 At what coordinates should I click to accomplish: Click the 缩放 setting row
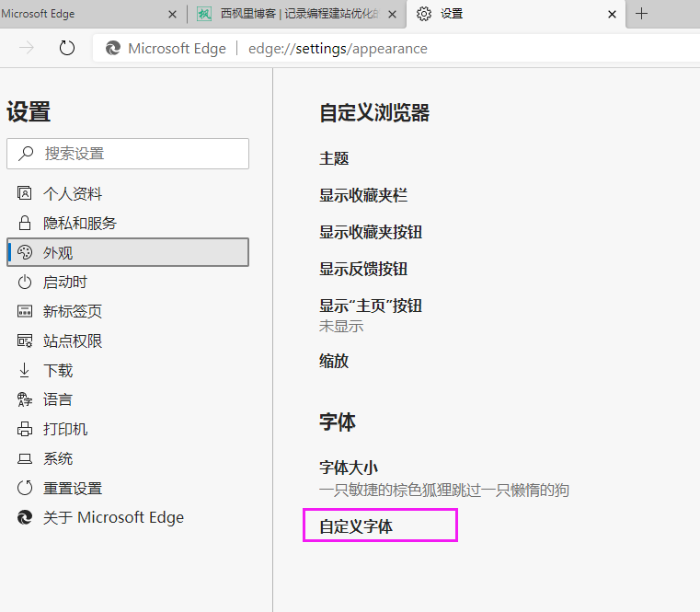(334, 361)
